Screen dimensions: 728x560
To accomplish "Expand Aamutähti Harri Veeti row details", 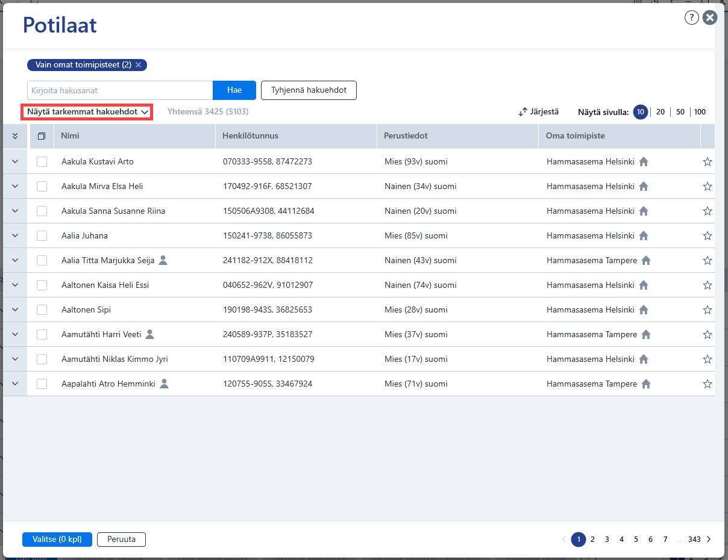I will point(15,334).
